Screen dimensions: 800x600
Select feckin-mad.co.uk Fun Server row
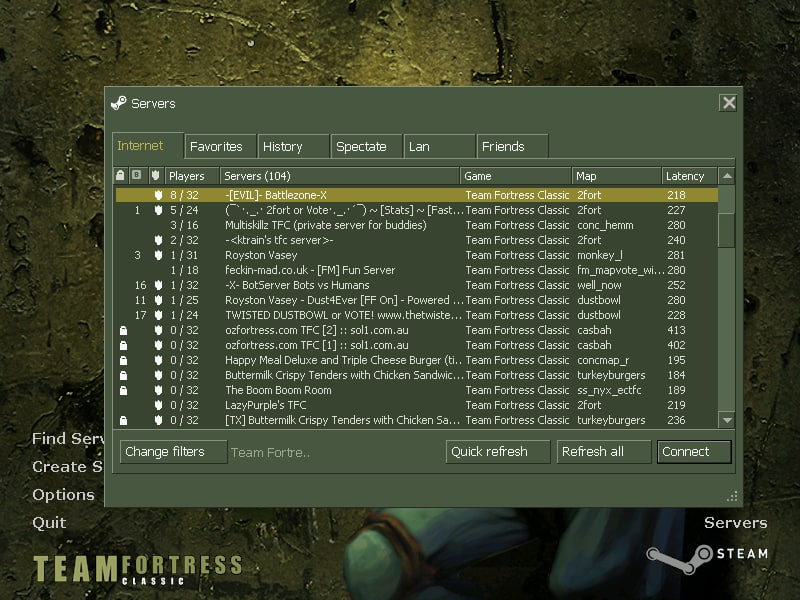coord(416,270)
